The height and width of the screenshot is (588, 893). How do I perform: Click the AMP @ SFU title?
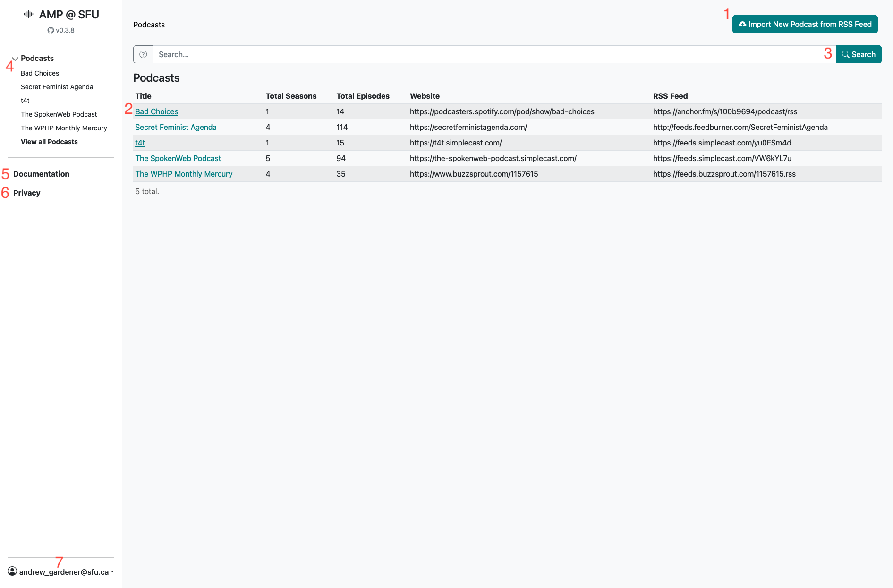69,15
